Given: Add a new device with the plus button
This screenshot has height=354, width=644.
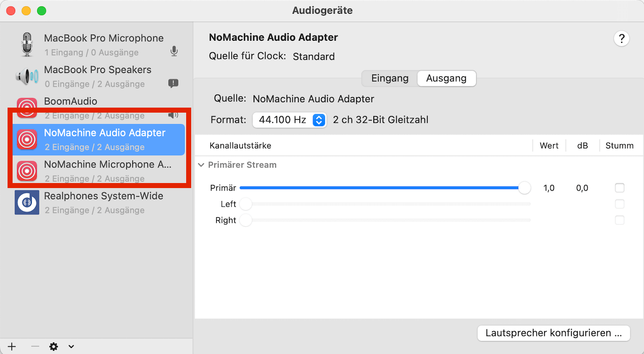Looking at the screenshot, I should pos(12,346).
